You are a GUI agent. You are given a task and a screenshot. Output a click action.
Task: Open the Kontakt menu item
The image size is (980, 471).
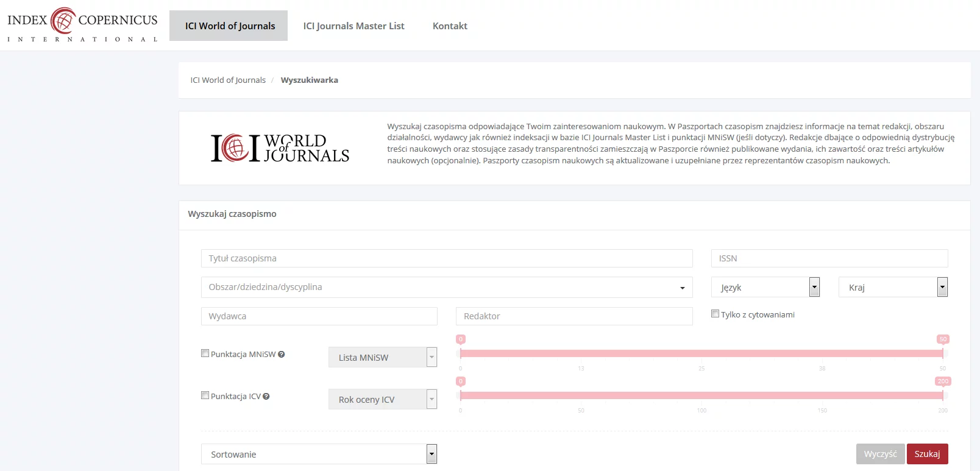pos(450,26)
